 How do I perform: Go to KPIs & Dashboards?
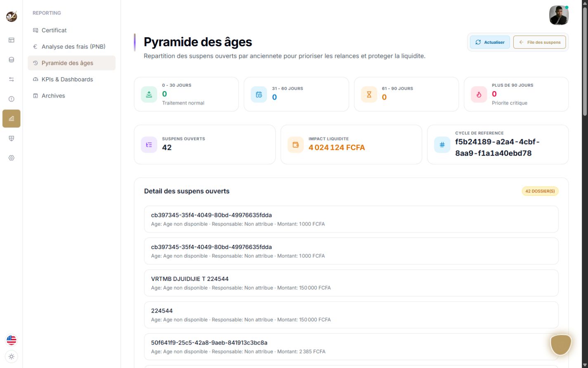[71, 79]
